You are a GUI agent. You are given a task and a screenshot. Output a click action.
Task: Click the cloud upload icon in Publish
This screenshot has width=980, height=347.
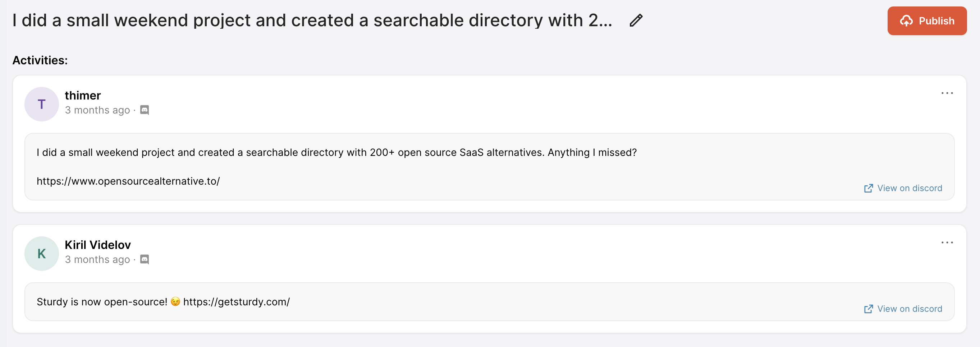(906, 21)
